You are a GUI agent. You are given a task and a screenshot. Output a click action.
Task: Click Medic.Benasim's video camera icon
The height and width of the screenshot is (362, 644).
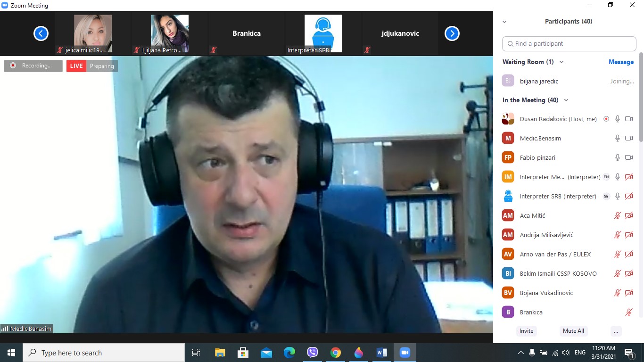(628, 138)
